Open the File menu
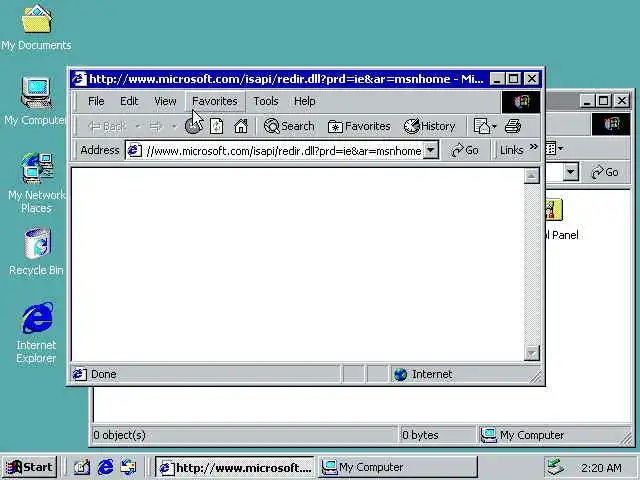 (x=96, y=101)
